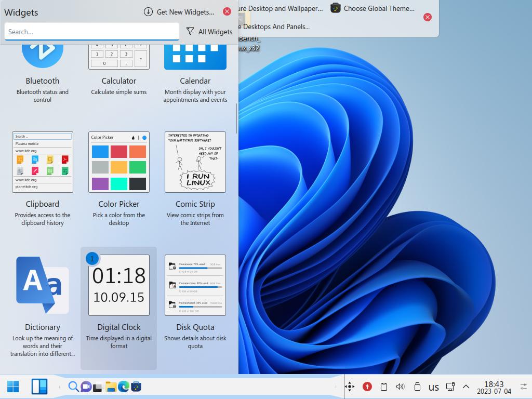Select the Clipboard widget
The image size is (532, 399).
[x=43, y=162]
